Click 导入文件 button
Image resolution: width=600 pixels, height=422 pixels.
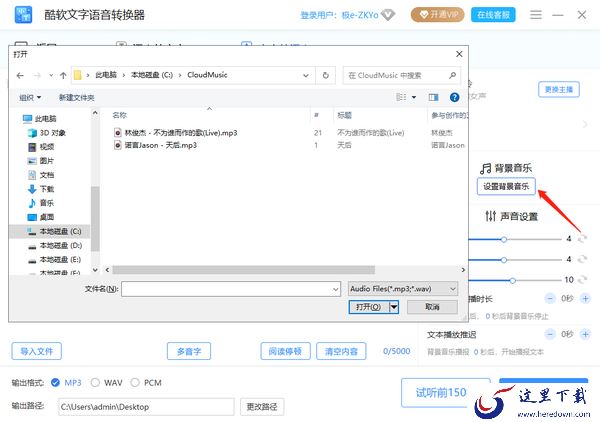(x=36, y=351)
